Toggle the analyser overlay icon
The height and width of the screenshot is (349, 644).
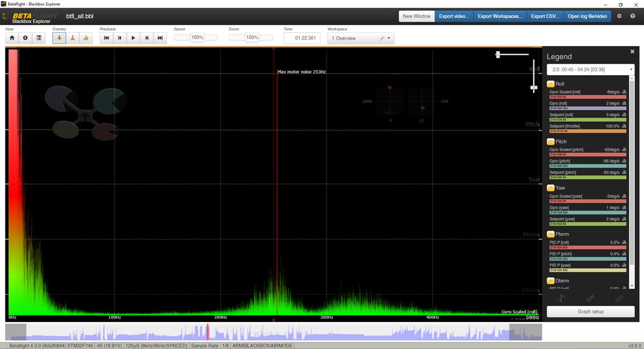86,38
